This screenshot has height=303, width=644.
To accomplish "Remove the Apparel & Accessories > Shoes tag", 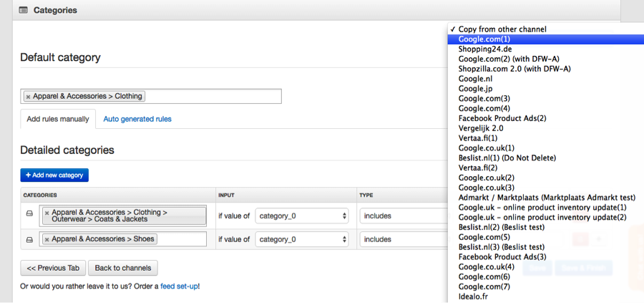I will [x=47, y=239].
